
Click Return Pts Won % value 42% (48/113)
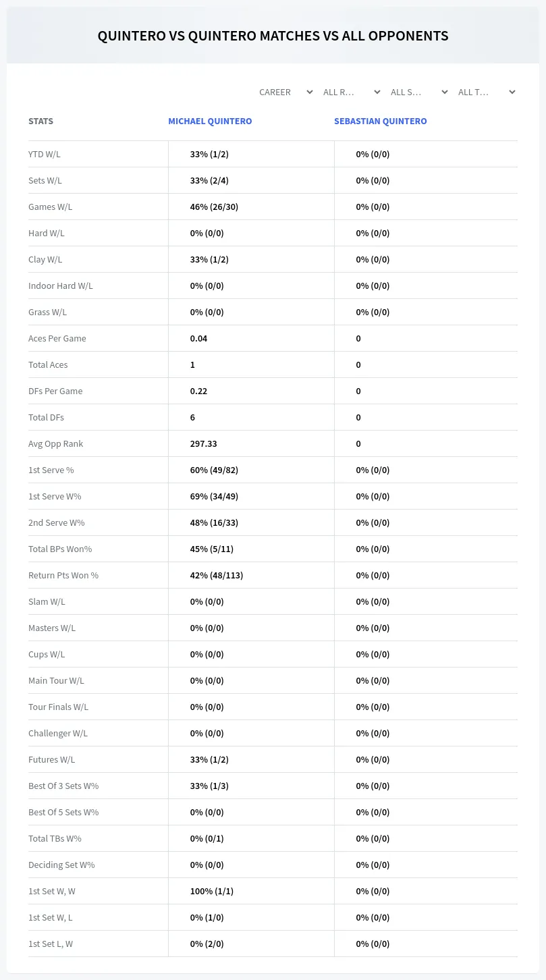click(217, 575)
